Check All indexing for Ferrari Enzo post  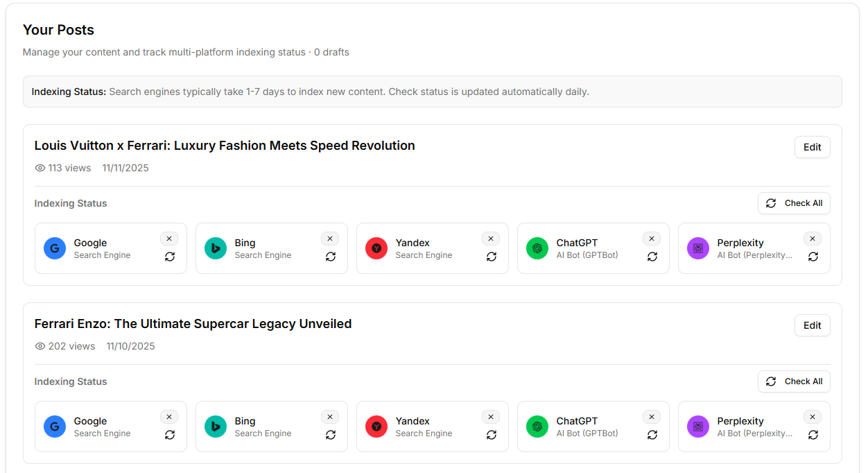794,381
